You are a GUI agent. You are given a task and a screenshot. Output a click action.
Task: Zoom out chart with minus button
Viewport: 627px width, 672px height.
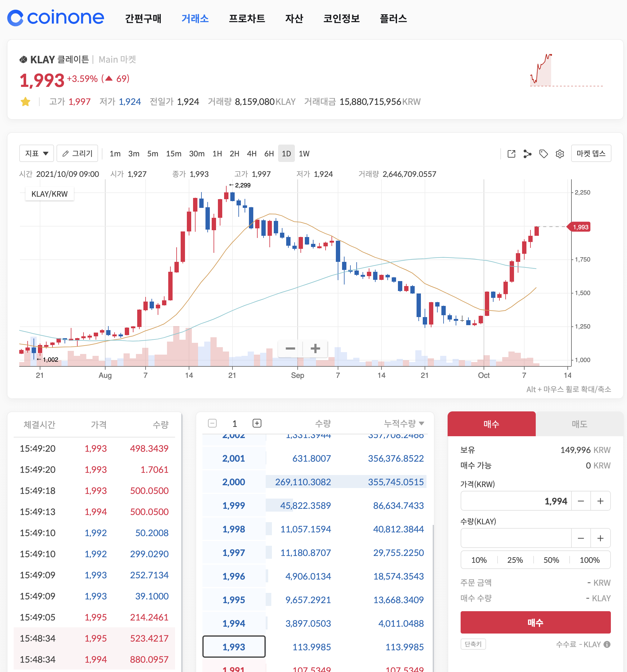pos(290,348)
